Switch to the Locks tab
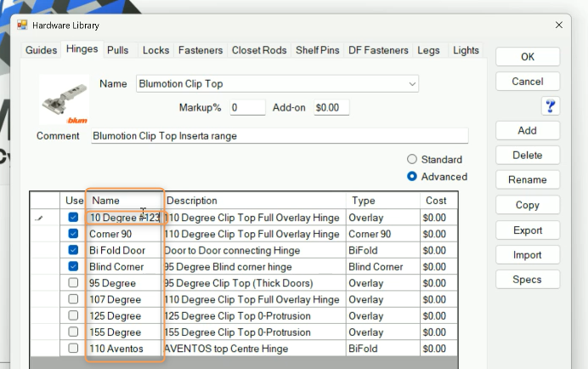 155,50
